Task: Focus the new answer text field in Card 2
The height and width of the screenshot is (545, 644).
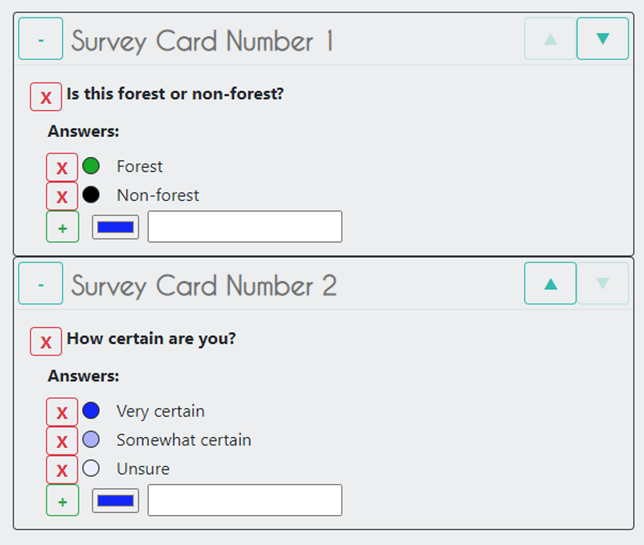Action: pos(245,500)
